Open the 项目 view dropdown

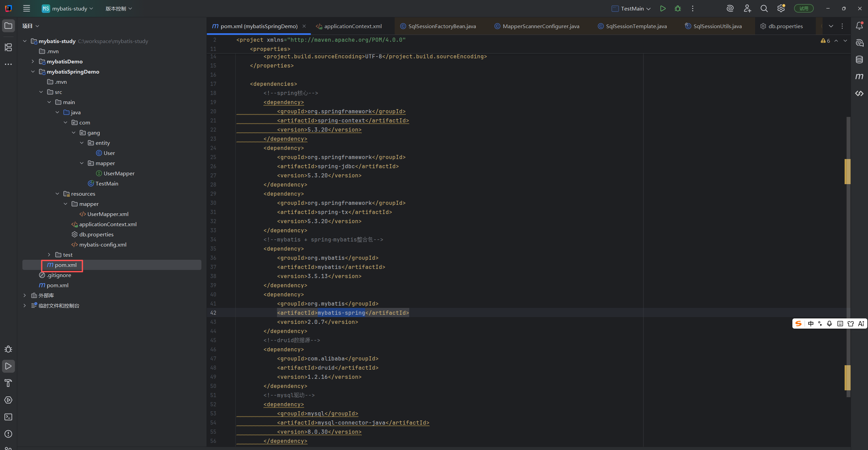tap(31, 26)
